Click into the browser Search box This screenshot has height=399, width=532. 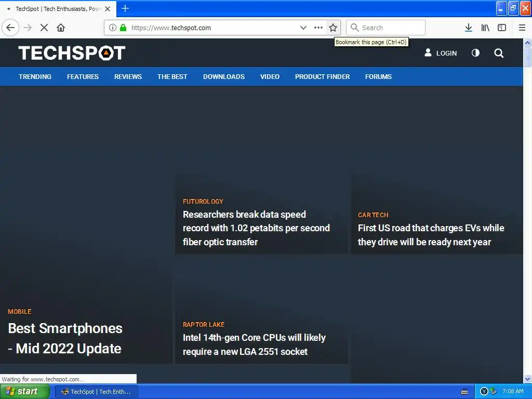[385, 28]
